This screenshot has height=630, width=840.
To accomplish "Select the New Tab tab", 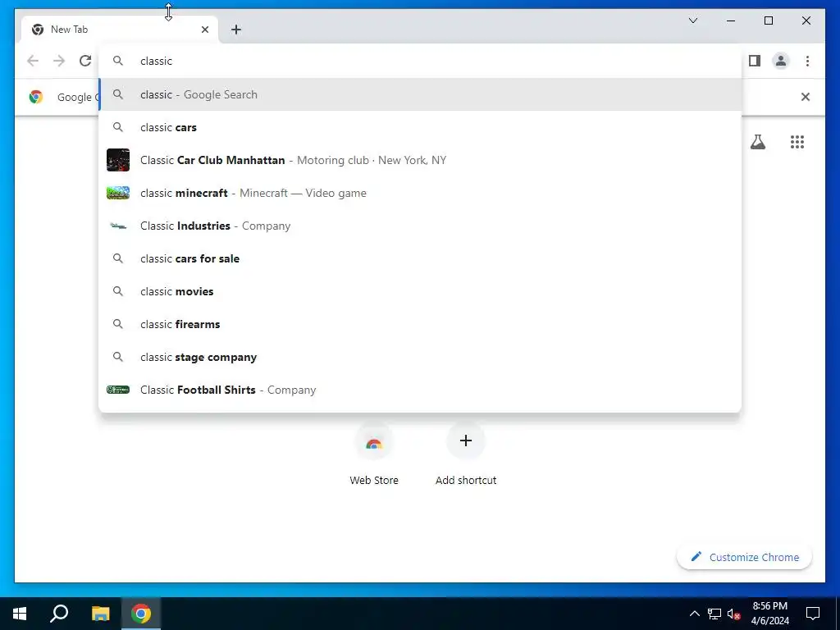I will [x=120, y=30].
